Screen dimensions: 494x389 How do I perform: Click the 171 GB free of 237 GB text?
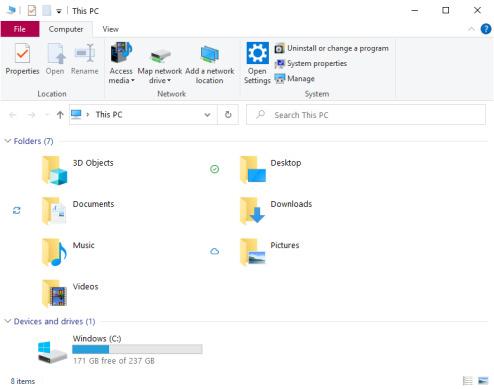point(114,361)
